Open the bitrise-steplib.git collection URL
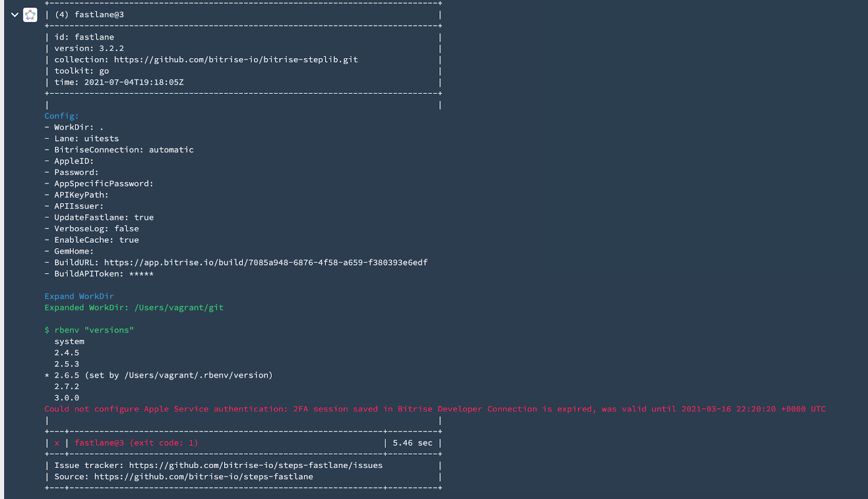The image size is (868, 499). pyautogui.click(x=236, y=60)
